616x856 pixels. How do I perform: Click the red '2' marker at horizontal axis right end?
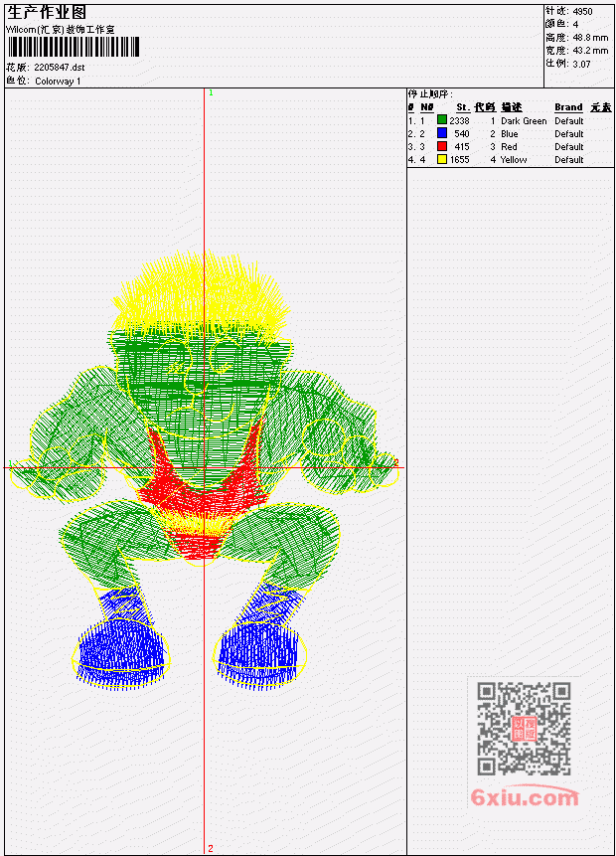396,462
